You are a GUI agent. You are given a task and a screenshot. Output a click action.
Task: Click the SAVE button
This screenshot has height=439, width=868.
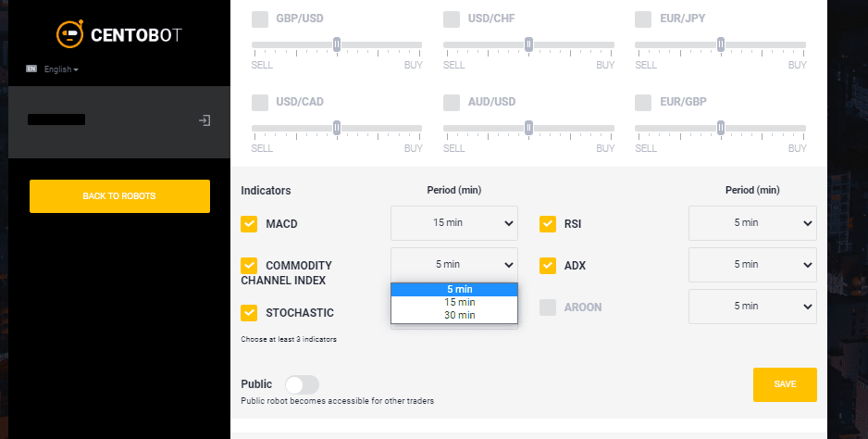tap(785, 384)
